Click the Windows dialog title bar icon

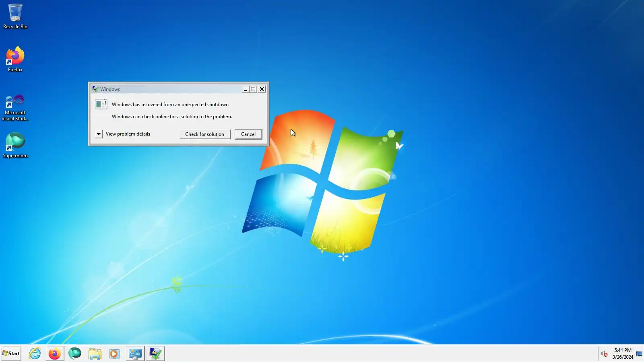(95, 89)
